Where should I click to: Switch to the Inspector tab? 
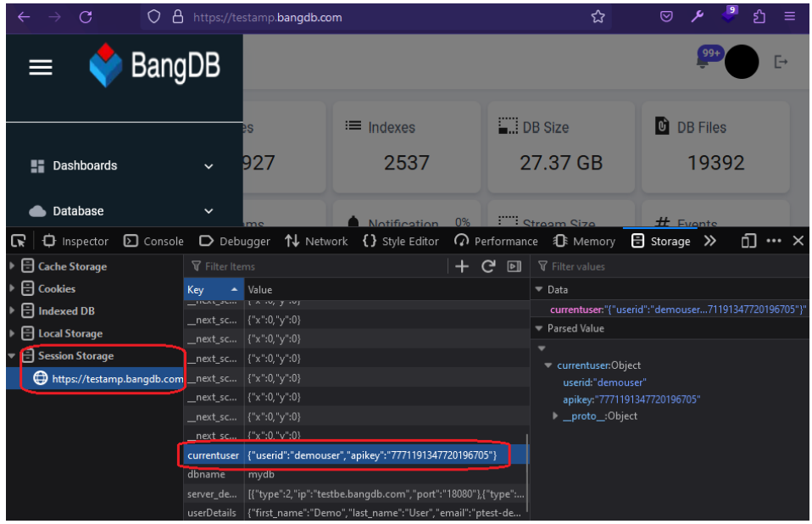(75, 242)
